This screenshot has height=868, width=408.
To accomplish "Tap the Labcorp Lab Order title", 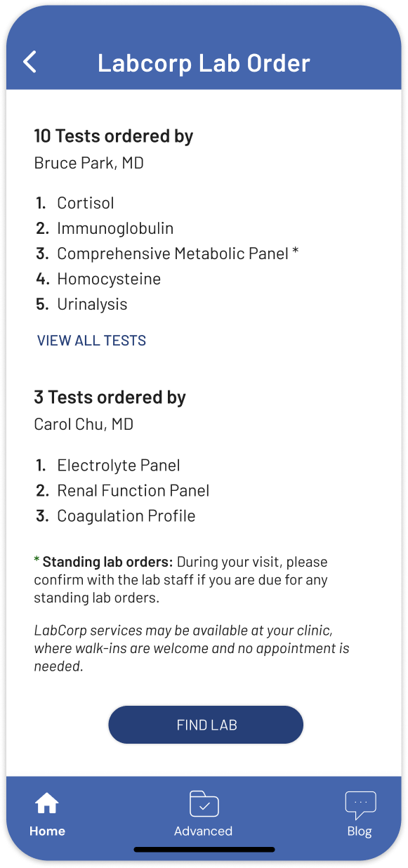I will click(204, 63).
